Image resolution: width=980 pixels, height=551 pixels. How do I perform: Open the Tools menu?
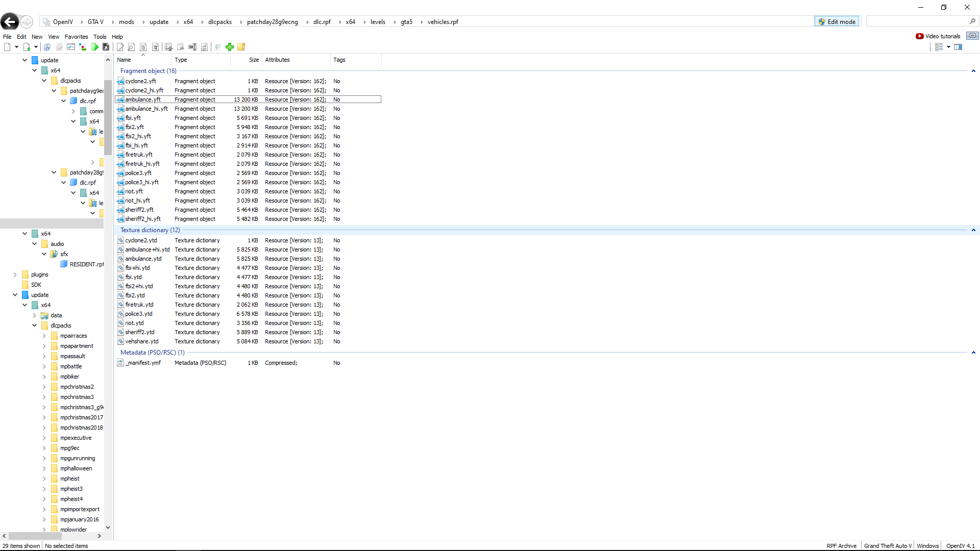point(100,37)
